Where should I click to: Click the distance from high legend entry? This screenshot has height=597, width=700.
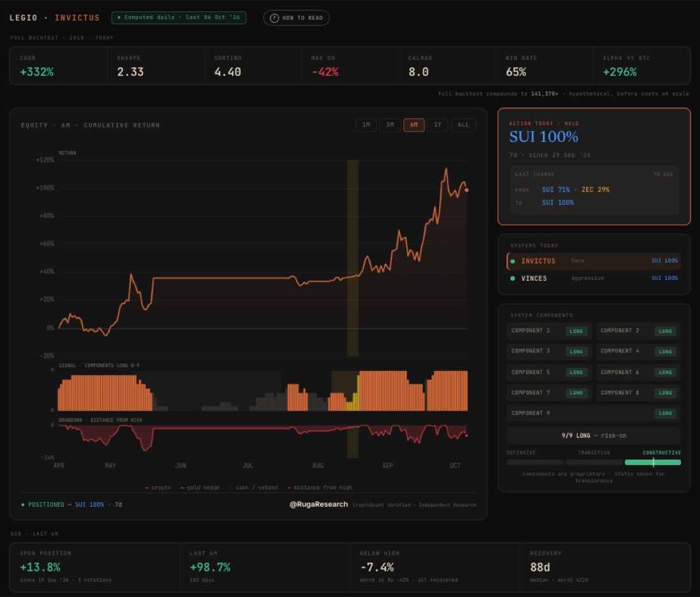click(x=319, y=488)
